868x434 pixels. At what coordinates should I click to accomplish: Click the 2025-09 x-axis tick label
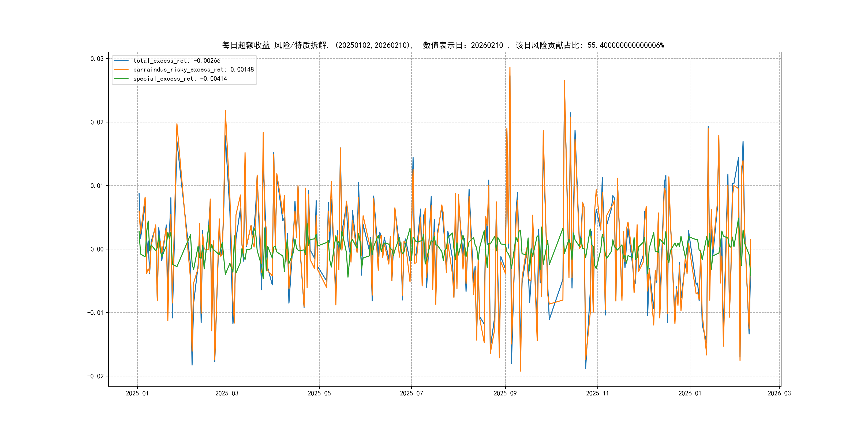pyautogui.click(x=505, y=393)
